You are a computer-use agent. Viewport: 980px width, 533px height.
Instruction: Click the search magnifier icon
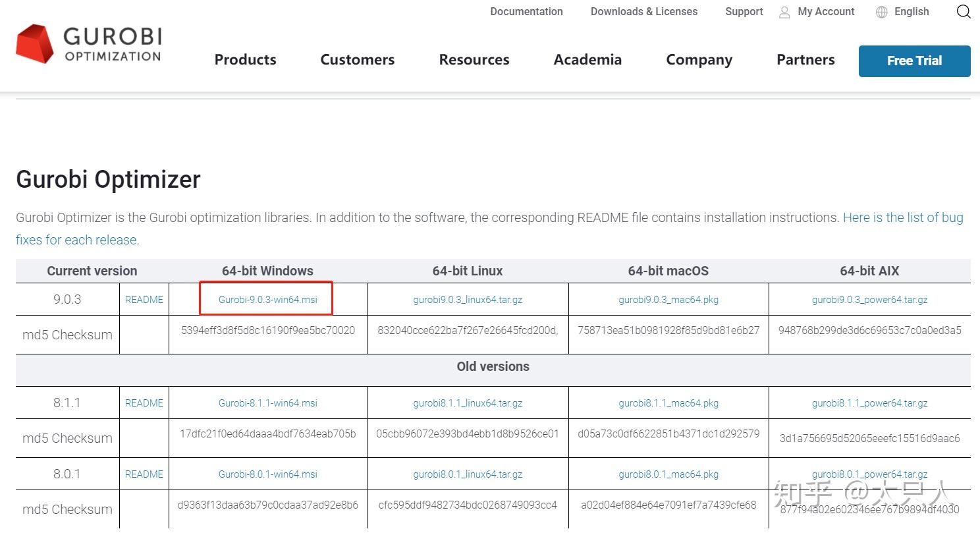pos(964,12)
